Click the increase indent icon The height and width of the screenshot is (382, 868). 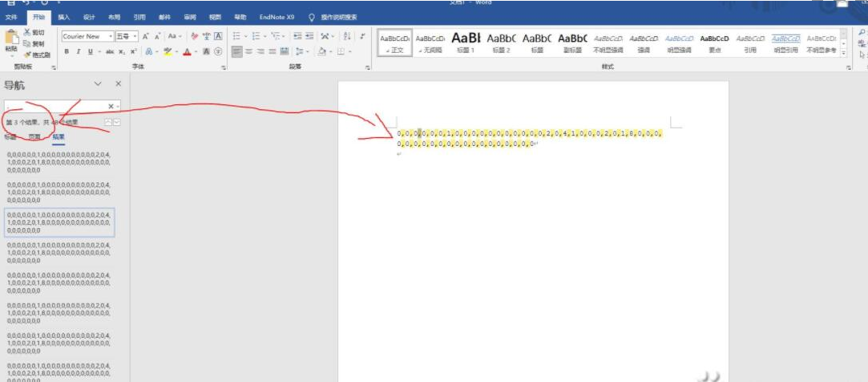click(310, 36)
